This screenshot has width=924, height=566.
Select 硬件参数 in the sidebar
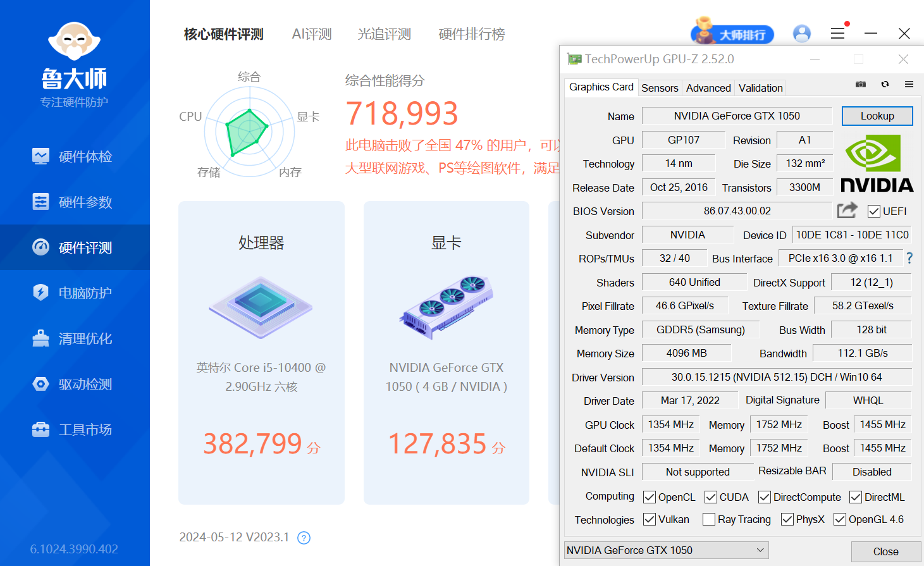pyautogui.click(x=75, y=202)
